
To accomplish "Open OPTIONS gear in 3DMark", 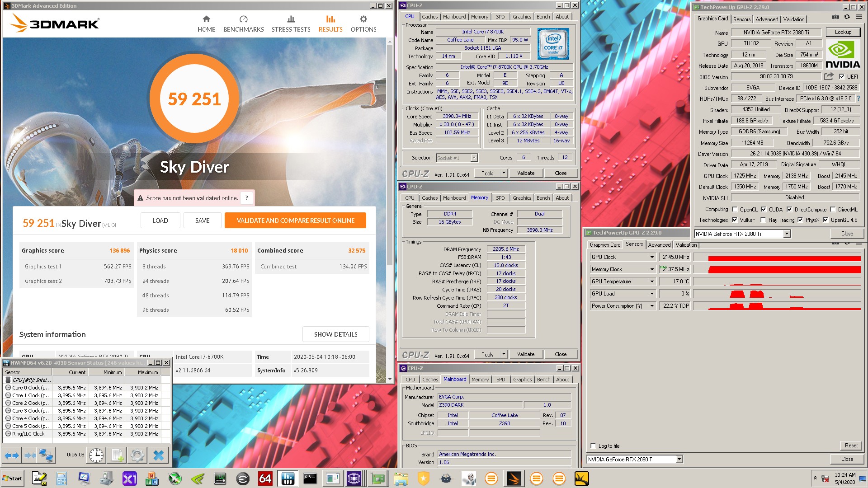I will (363, 19).
